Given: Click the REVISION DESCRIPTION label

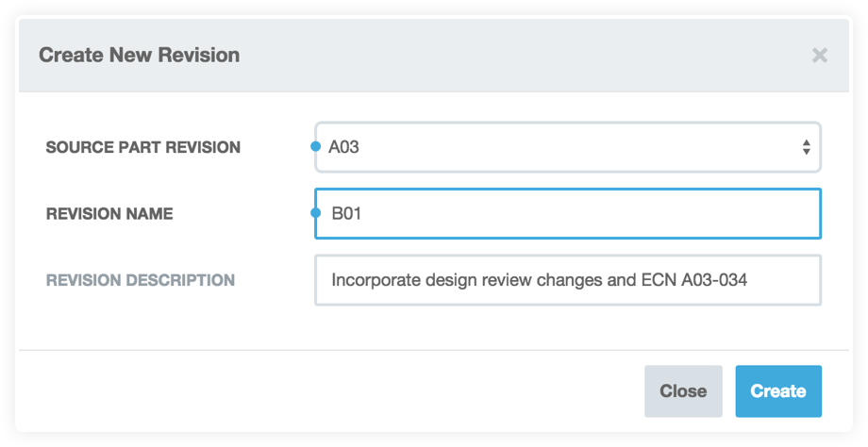Looking at the screenshot, I should click(141, 280).
